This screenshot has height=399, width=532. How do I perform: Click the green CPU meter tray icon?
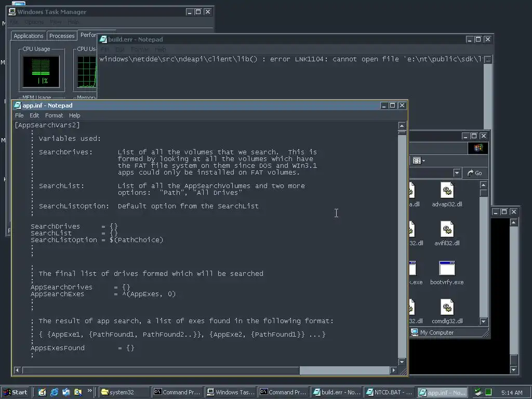coord(488,392)
